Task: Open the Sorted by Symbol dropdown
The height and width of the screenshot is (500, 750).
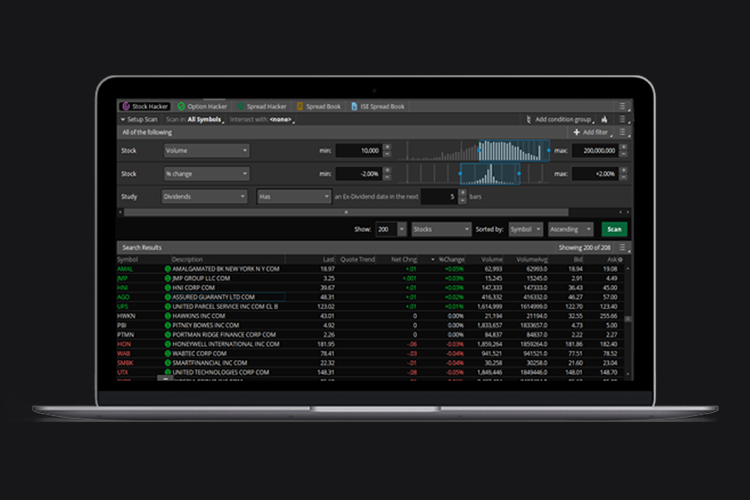Action: (x=525, y=229)
